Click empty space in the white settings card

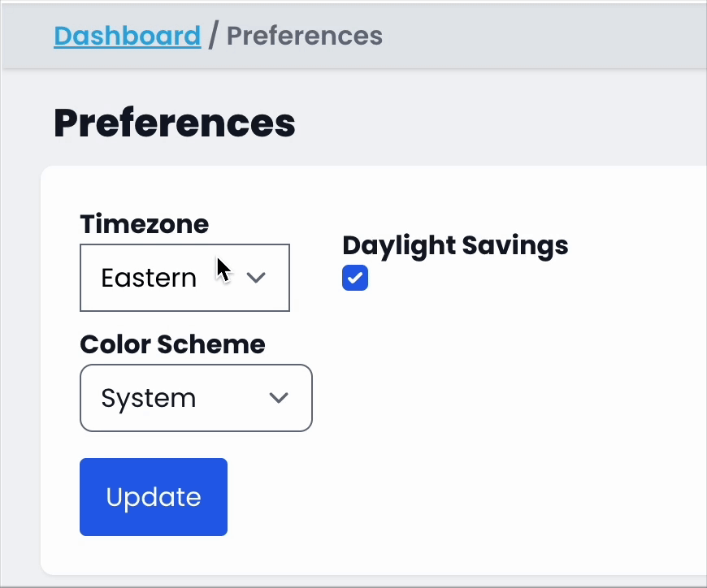(x=504, y=422)
